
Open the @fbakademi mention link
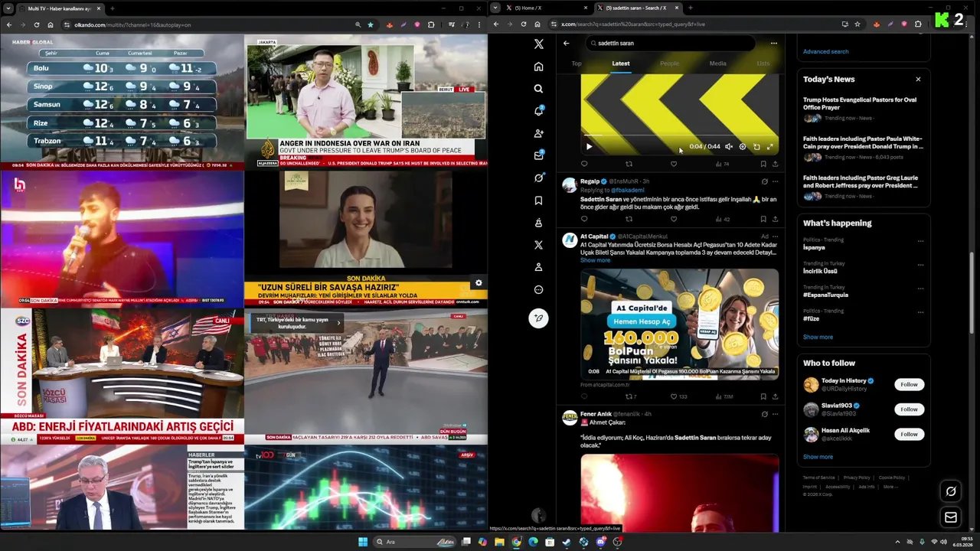[x=628, y=190]
